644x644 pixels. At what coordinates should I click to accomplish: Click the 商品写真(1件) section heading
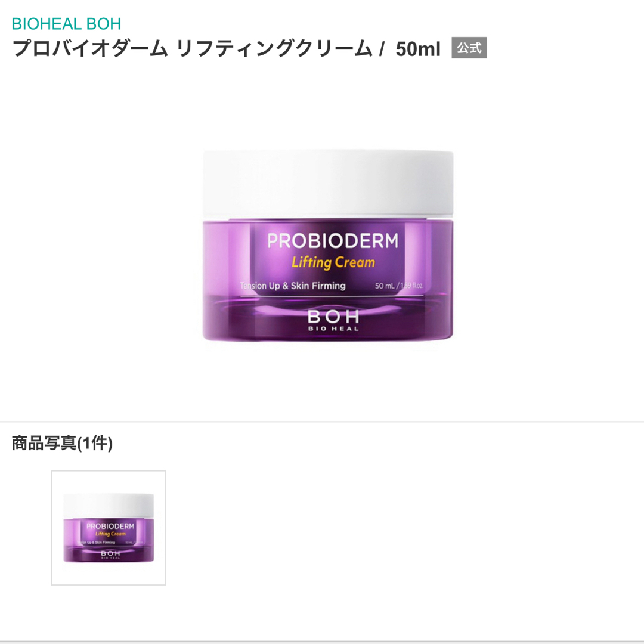coord(62,443)
